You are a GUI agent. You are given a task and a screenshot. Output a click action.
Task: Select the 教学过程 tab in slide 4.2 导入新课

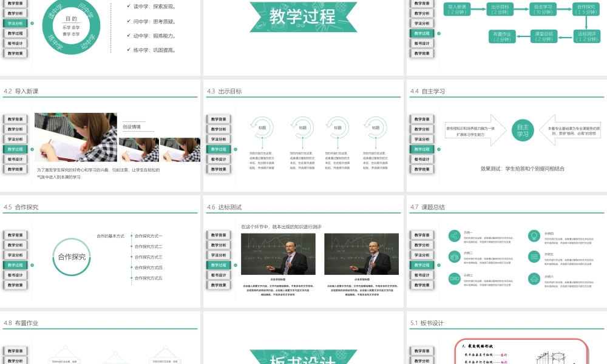(16, 149)
